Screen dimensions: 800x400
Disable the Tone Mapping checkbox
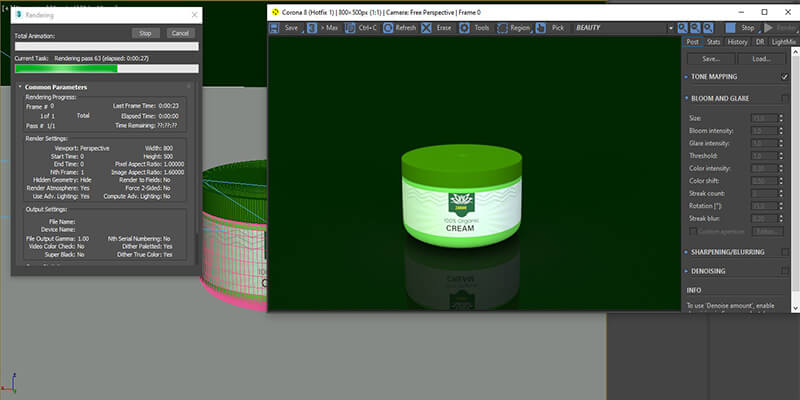coord(785,77)
